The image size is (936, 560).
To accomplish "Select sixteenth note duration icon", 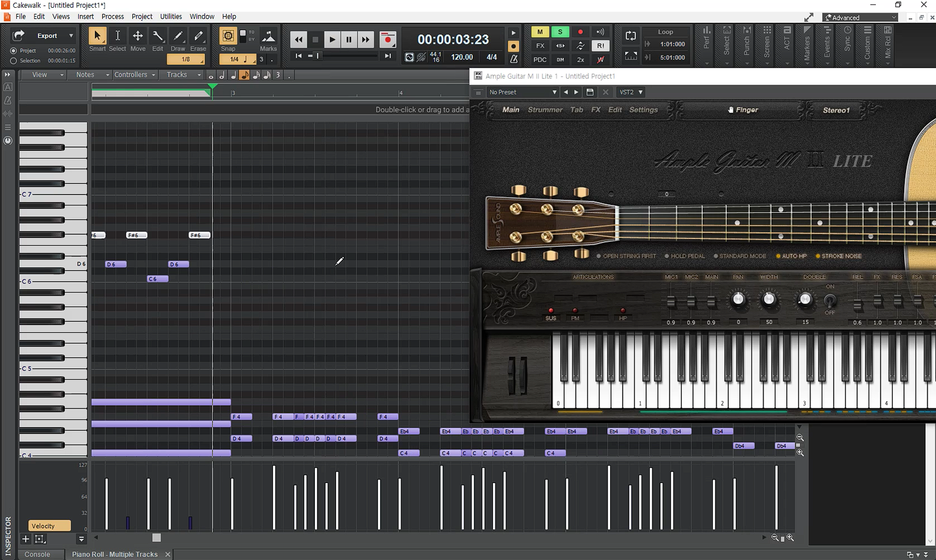I will point(256,76).
